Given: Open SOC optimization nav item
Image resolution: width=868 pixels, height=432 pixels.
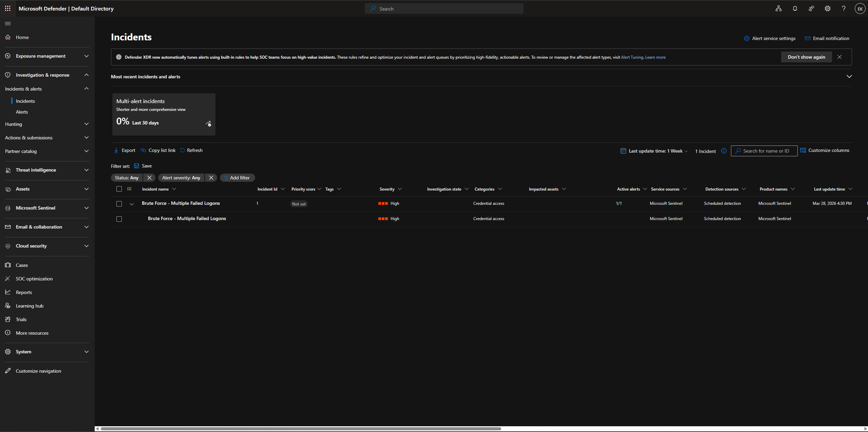Looking at the screenshot, I should point(34,279).
